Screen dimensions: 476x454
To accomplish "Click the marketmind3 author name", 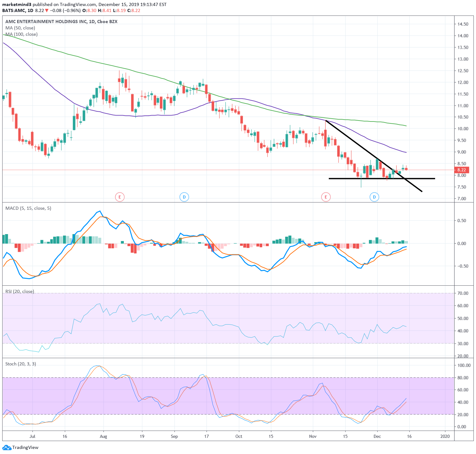I will (17, 4).
